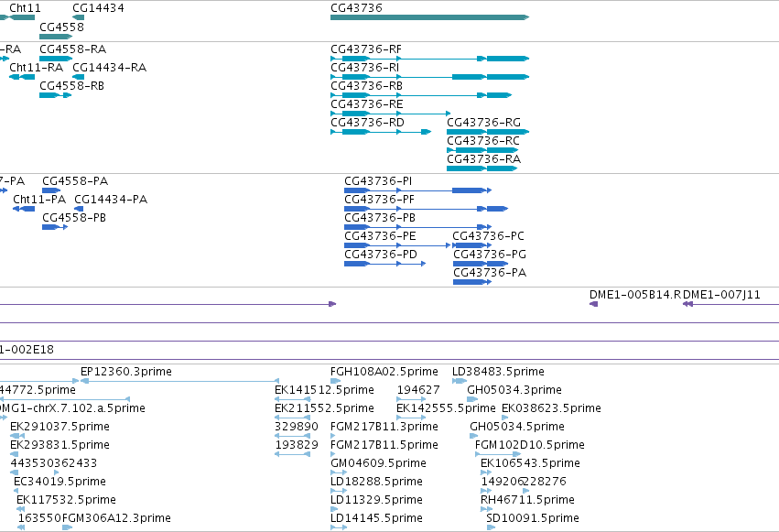Click protein CG43736-PD label
This screenshot has width=779, height=532.
click(381, 255)
